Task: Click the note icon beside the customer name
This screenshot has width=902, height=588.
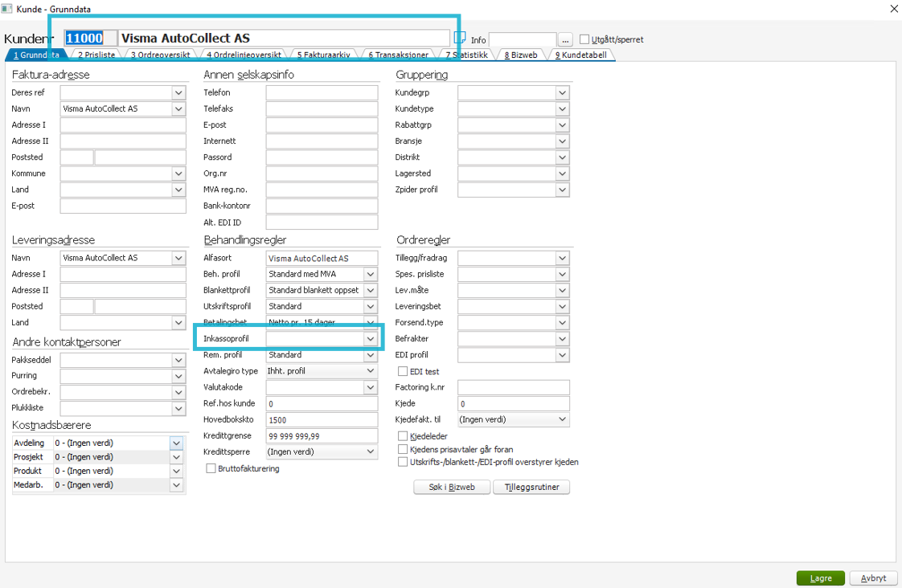Action: coord(460,38)
